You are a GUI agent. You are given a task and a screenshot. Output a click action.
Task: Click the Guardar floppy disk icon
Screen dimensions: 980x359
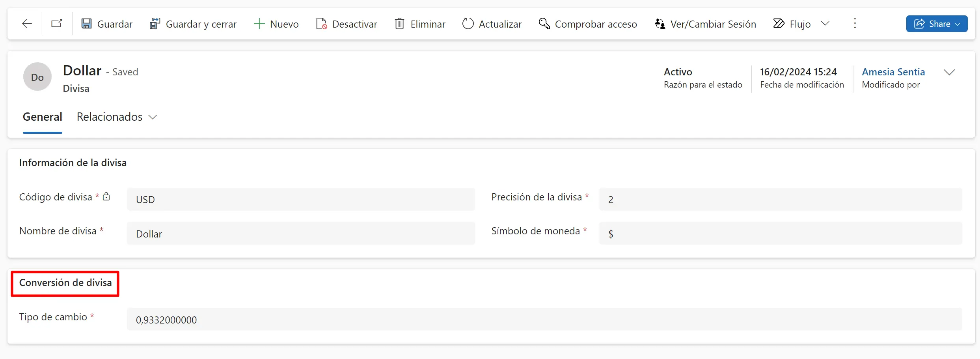[x=86, y=24]
